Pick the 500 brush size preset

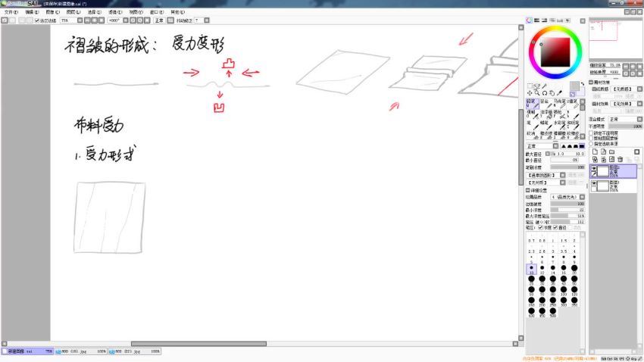[x=553, y=311]
